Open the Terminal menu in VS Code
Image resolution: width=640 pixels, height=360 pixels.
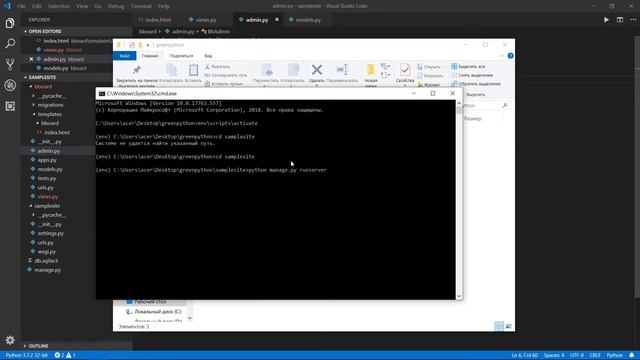click(x=141, y=6)
